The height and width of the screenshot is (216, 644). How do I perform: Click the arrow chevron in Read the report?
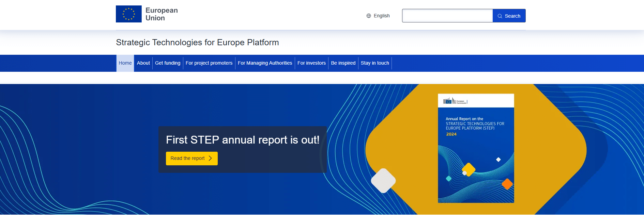pos(210,158)
